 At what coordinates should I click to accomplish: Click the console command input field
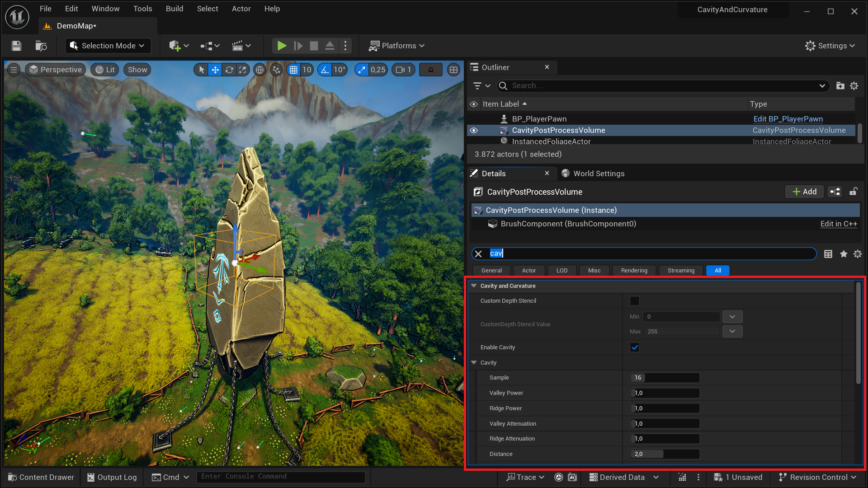(281, 477)
